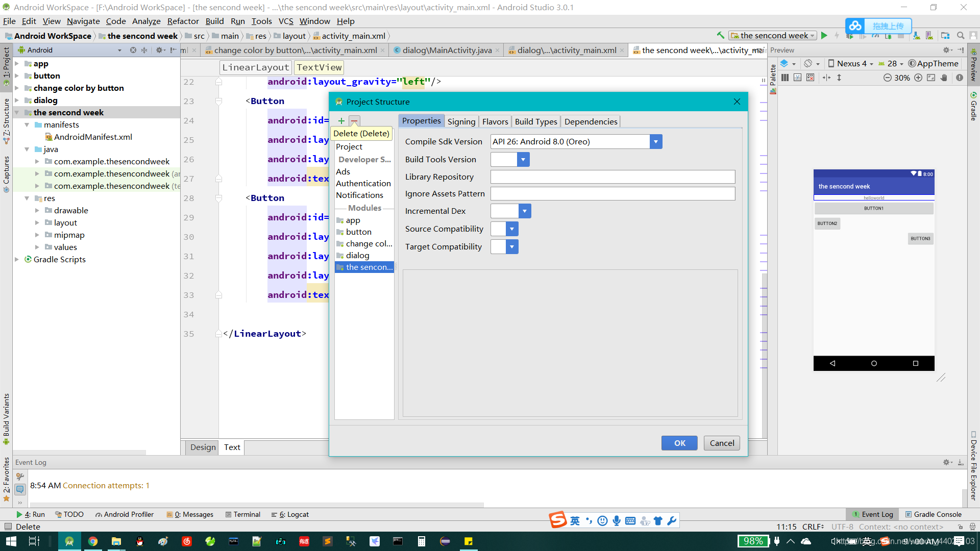
Task: Open the Logcat tool window
Action: [x=290, y=514]
